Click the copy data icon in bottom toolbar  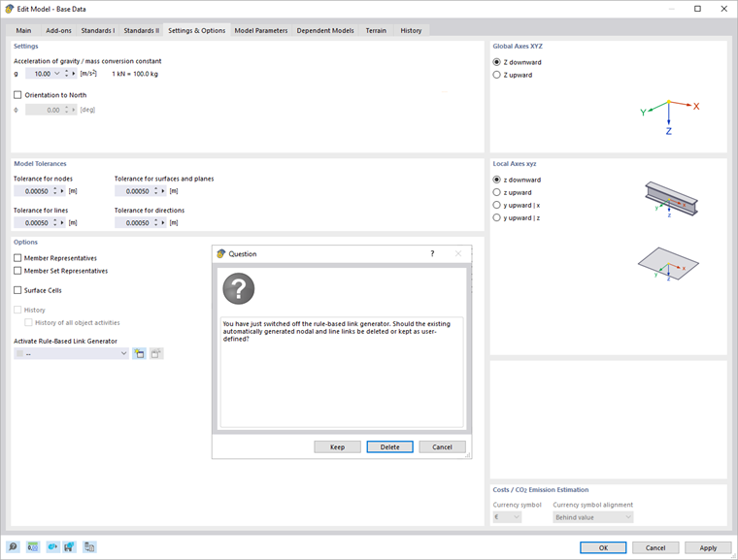[x=89, y=546]
